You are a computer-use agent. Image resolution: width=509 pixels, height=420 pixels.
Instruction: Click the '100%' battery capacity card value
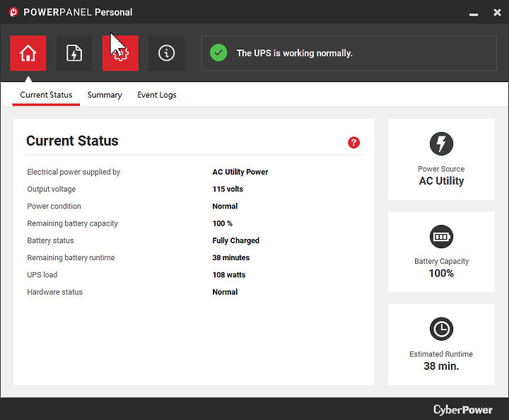441,273
